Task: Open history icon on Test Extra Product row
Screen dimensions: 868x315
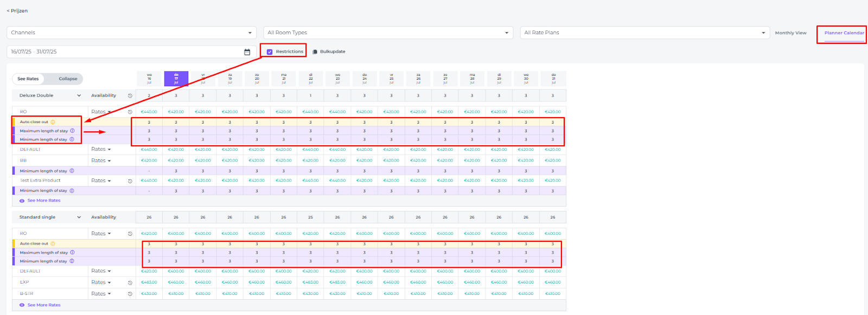Action: pyautogui.click(x=130, y=181)
